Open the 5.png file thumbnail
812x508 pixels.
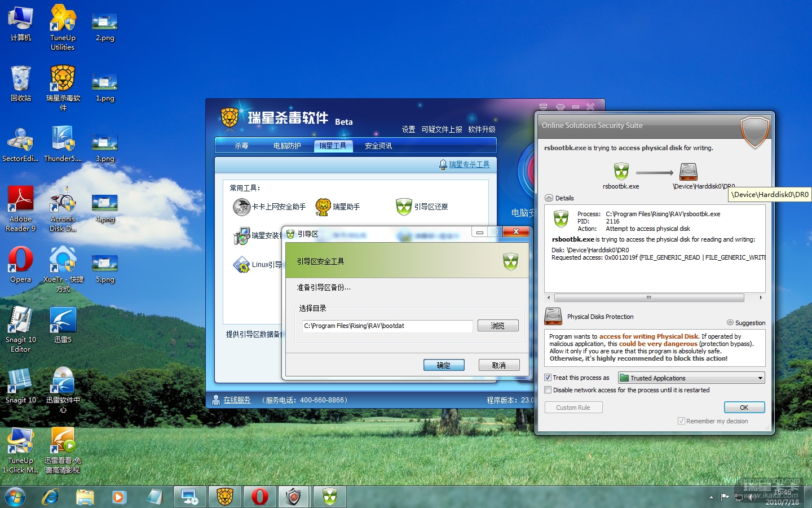tap(105, 269)
